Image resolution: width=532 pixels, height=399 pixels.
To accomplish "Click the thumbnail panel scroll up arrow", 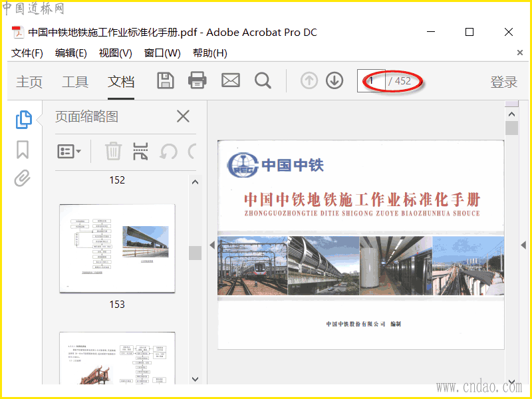I will 195,182.
